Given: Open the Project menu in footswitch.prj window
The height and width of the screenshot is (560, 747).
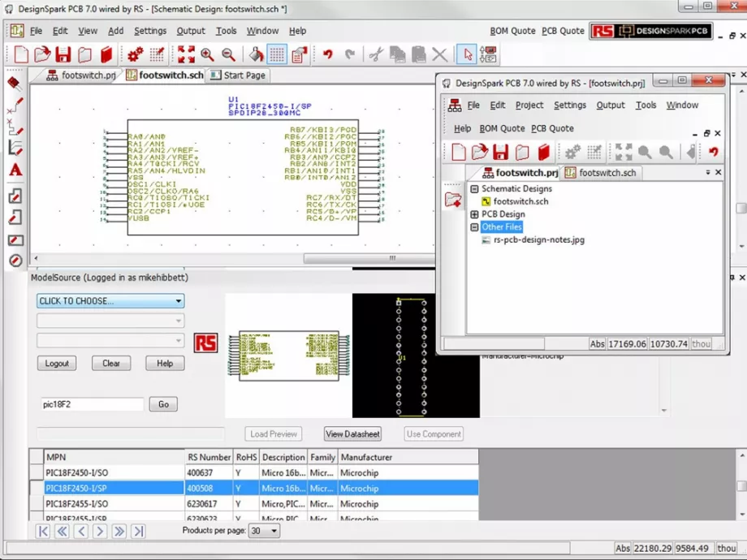Looking at the screenshot, I should pos(529,106).
